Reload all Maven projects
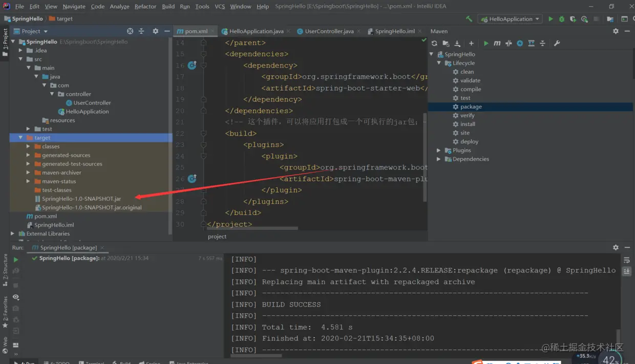Screen dimensions: 635x364 (435, 43)
